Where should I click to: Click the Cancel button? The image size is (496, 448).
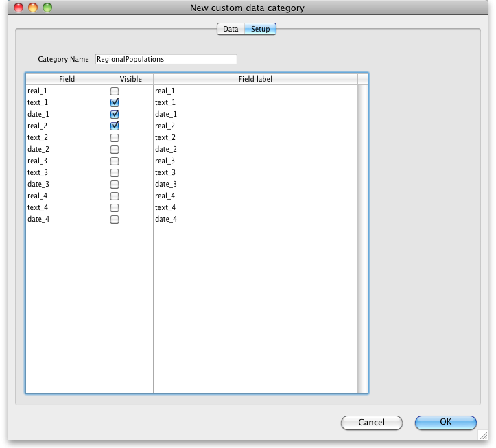click(371, 423)
